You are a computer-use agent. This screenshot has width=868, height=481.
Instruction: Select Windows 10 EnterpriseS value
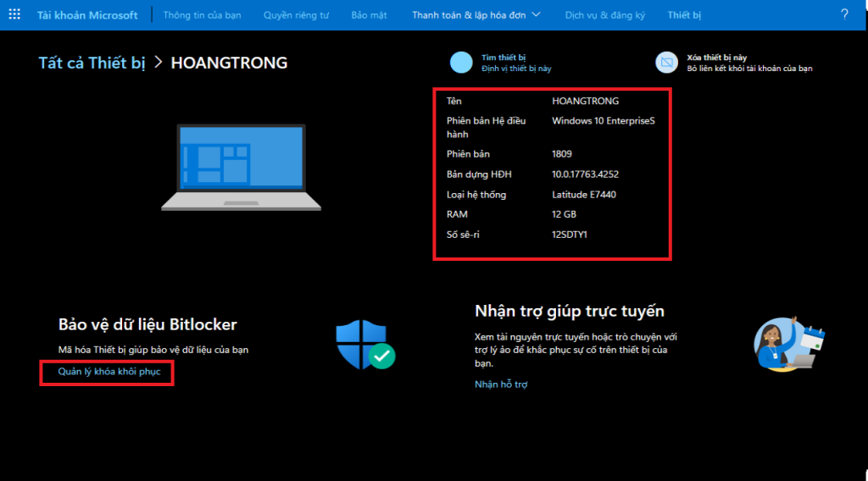pos(604,120)
